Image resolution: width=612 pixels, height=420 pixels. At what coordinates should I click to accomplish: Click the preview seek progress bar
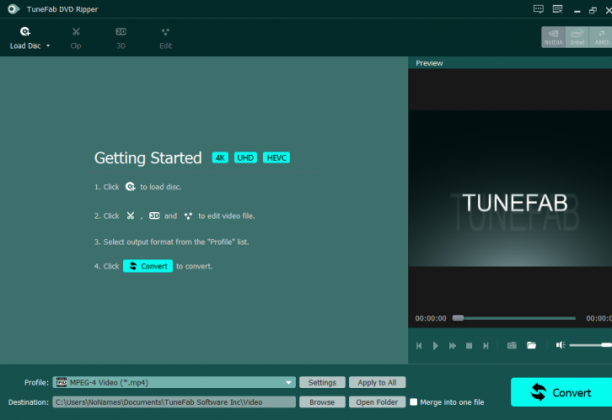click(x=514, y=318)
